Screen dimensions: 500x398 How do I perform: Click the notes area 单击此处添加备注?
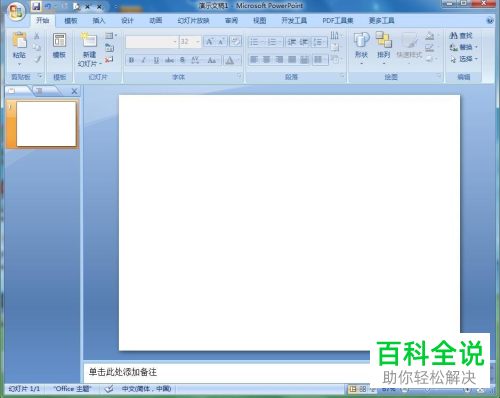[123, 372]
